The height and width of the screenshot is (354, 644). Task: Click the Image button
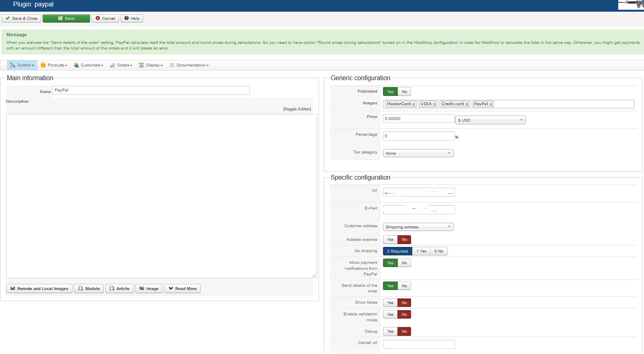pyautogui.click(x=149, y=289)
